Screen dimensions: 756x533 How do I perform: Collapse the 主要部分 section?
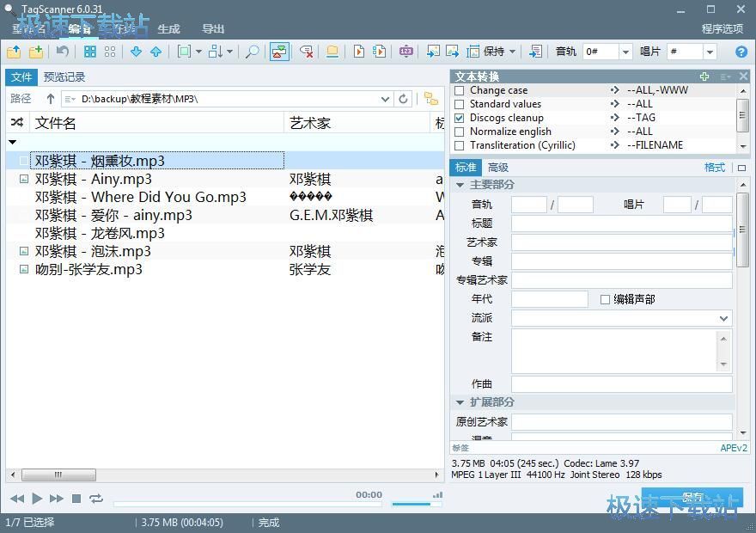pyautogui.click(x=459, y=183)
